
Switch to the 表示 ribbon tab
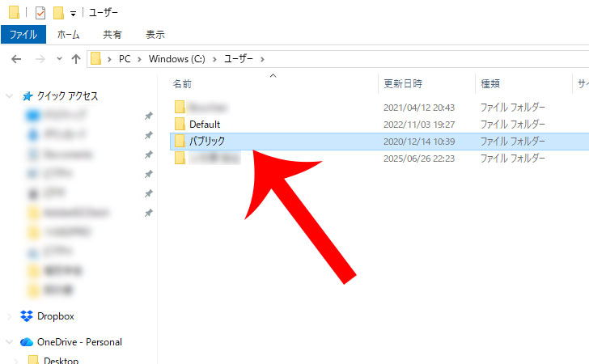point(155,35)
